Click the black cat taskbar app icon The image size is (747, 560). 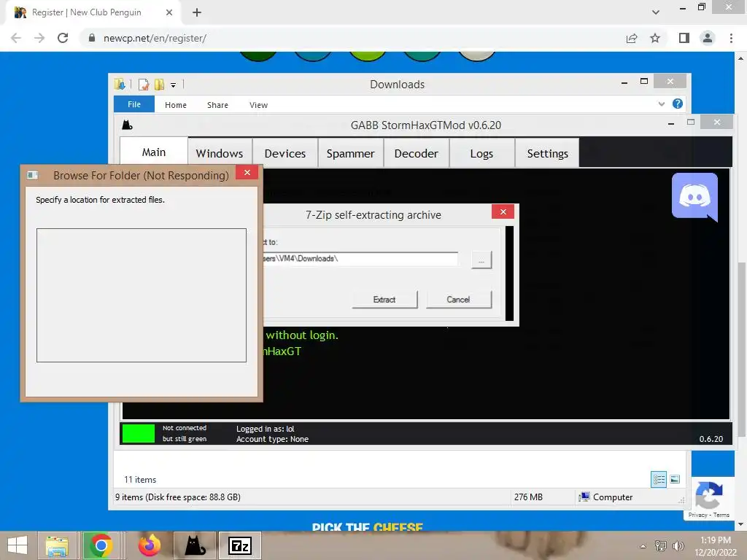(x=195, y=545)
